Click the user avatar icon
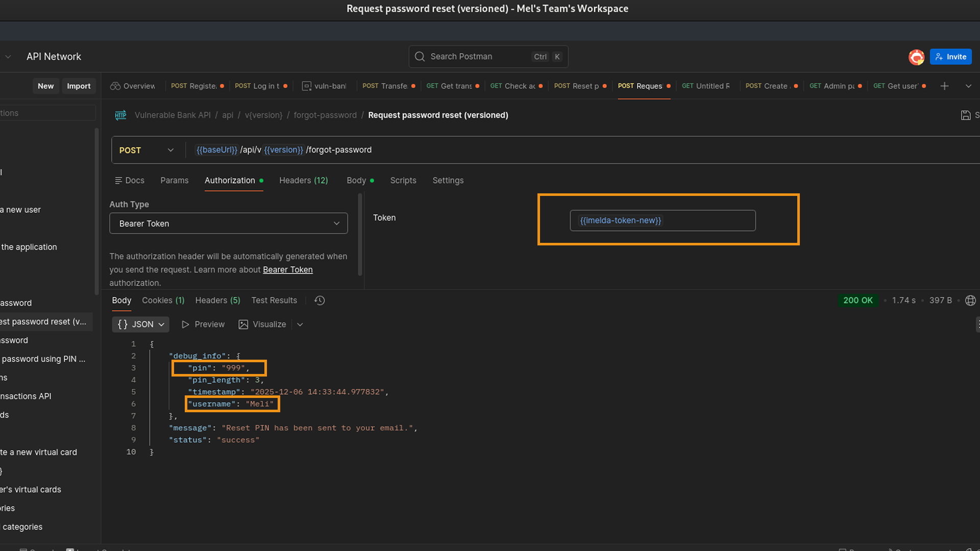Image resolution: width=980 pixels, height=551 pixels. click(x=916, y=57)
